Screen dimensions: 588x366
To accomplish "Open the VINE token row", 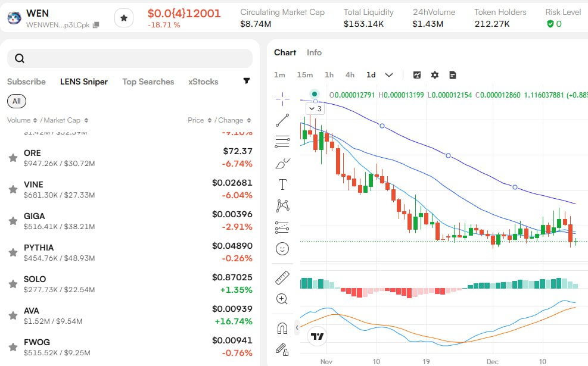I will click(x=130, y=189).
